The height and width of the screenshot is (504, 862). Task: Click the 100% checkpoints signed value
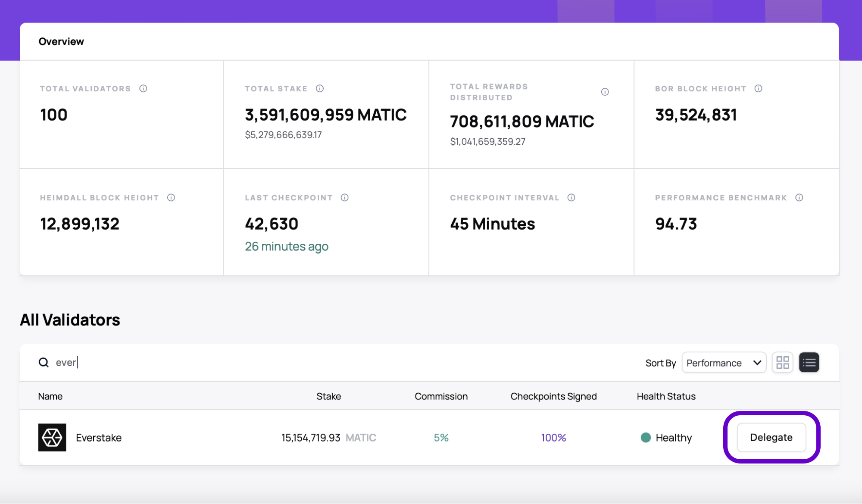coord(554,438)
